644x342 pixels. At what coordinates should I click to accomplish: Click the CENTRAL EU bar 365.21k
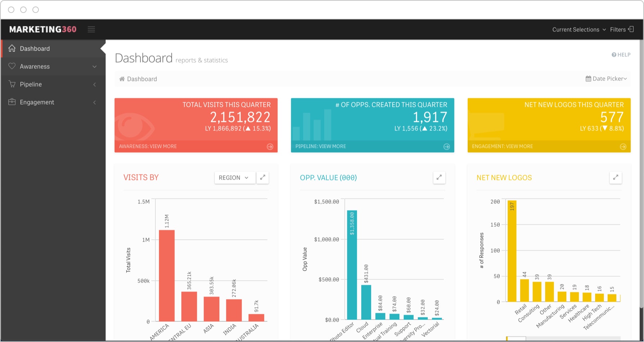(189, 306)
